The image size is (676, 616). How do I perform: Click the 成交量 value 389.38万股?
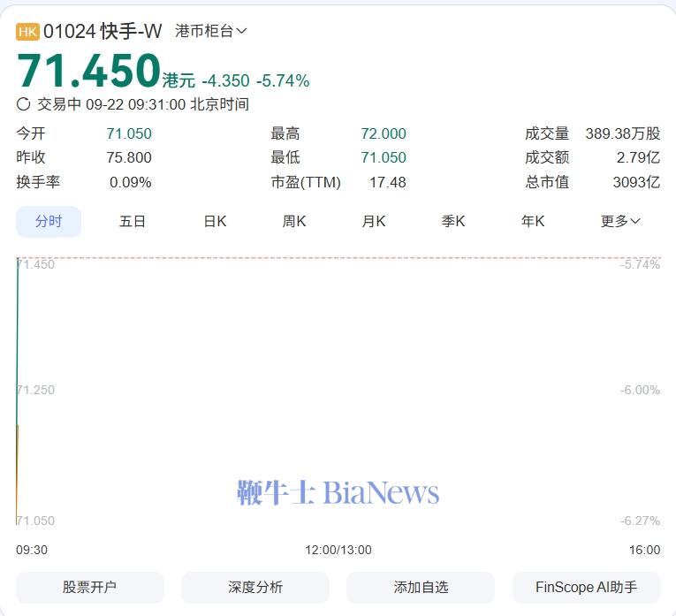pos(623,133)
